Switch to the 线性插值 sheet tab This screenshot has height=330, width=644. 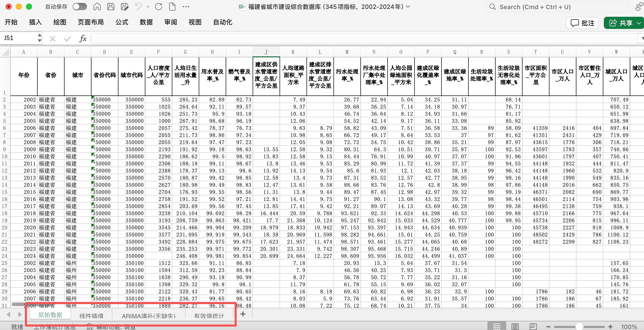(x=91, y=316)
